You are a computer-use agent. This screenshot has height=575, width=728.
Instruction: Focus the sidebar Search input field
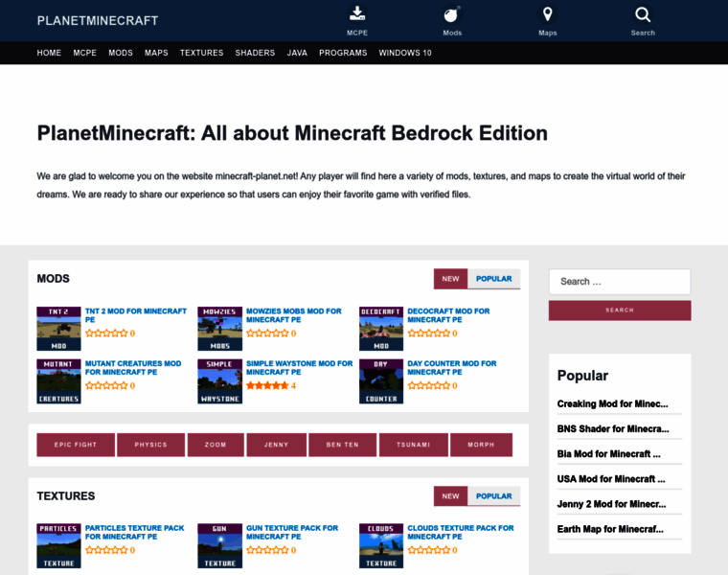(619, 282)
